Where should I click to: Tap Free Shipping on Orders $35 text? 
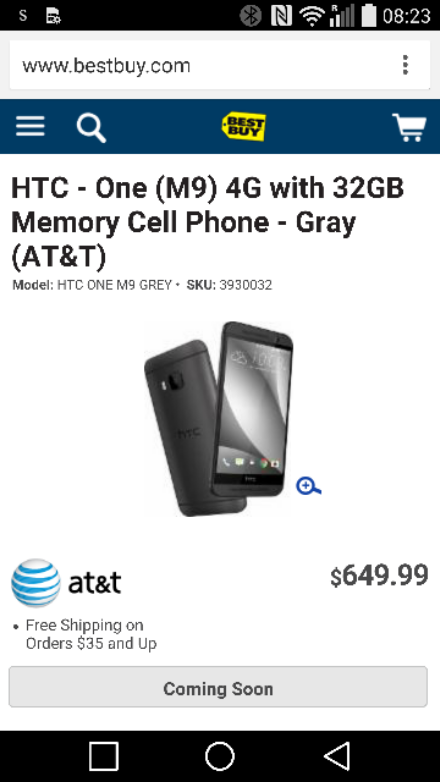pyautogui.click(x=91, y=634)
